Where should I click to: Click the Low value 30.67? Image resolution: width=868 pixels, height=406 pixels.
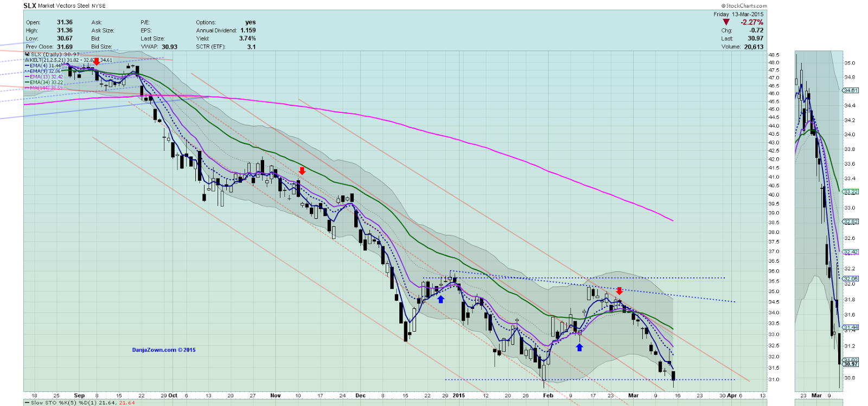coord(65,39)
